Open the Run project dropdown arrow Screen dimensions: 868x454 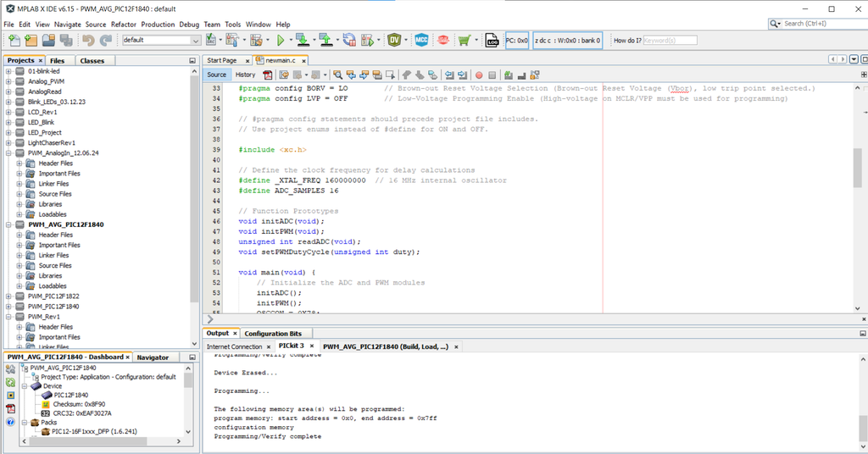[x=290, y=40]
